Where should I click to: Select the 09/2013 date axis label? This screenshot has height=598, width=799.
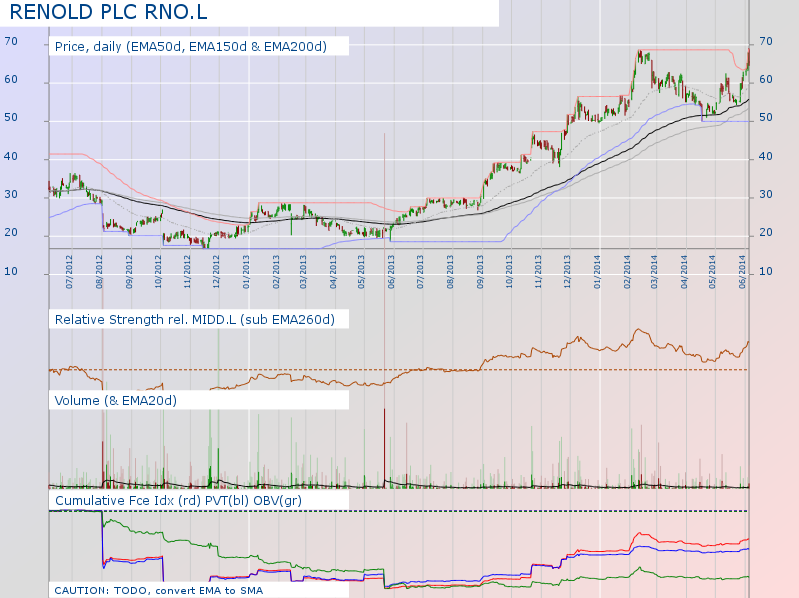click(480, 272)
